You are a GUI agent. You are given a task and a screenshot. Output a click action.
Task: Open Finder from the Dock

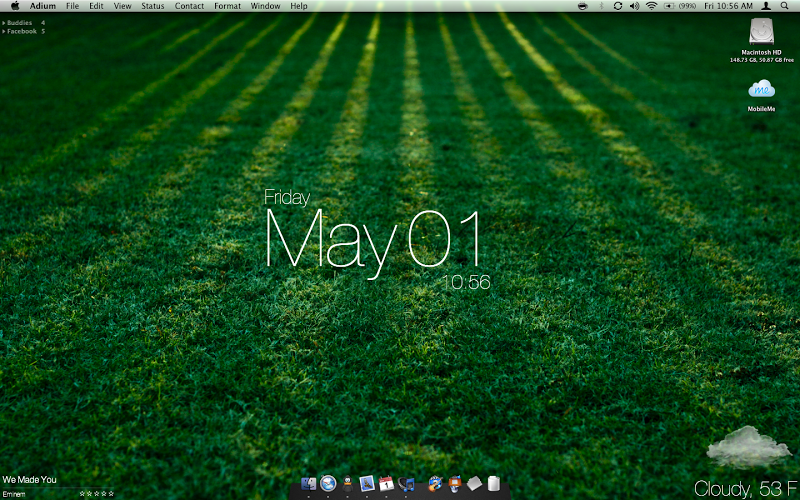tap(309, 484)
